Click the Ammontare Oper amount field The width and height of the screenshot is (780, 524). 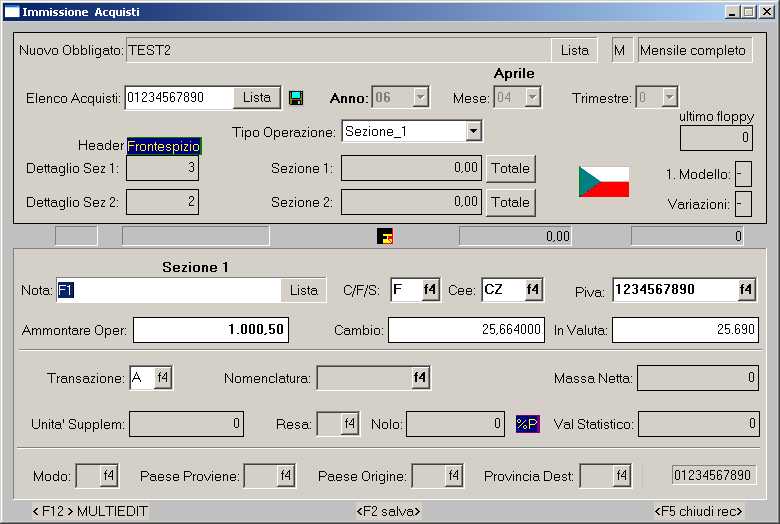pos(210,329)
